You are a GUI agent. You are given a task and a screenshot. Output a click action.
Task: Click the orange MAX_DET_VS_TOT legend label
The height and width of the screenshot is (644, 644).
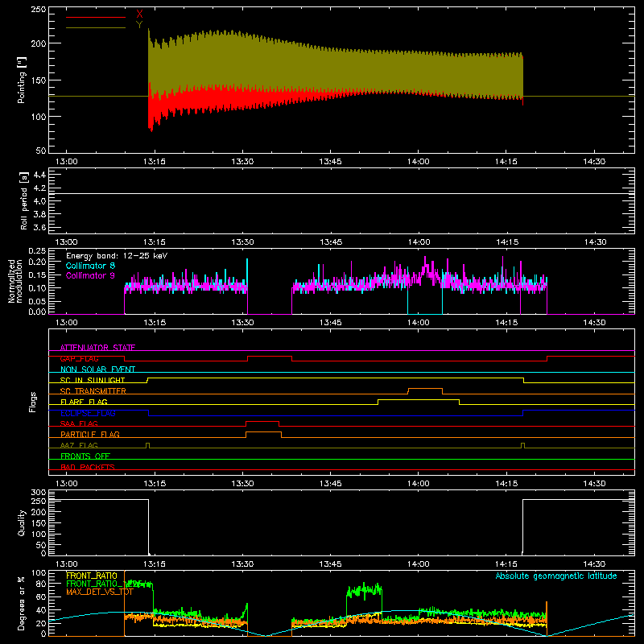(100, 592)
